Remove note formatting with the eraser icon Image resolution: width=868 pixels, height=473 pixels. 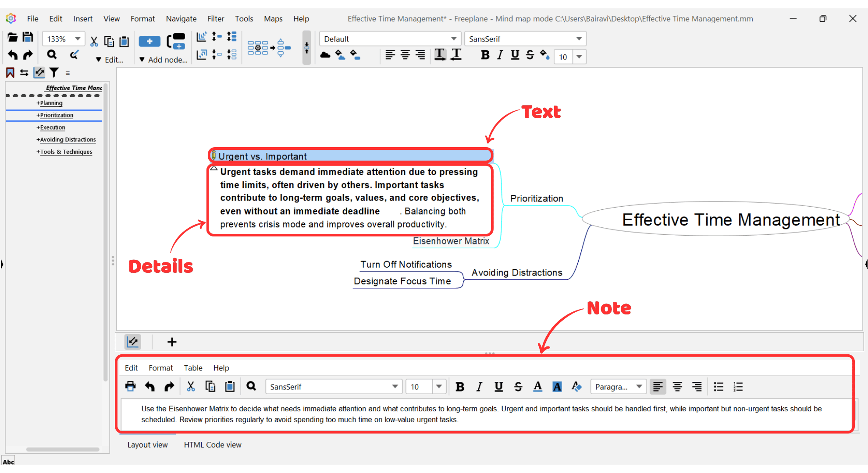(x=576, y=387)
